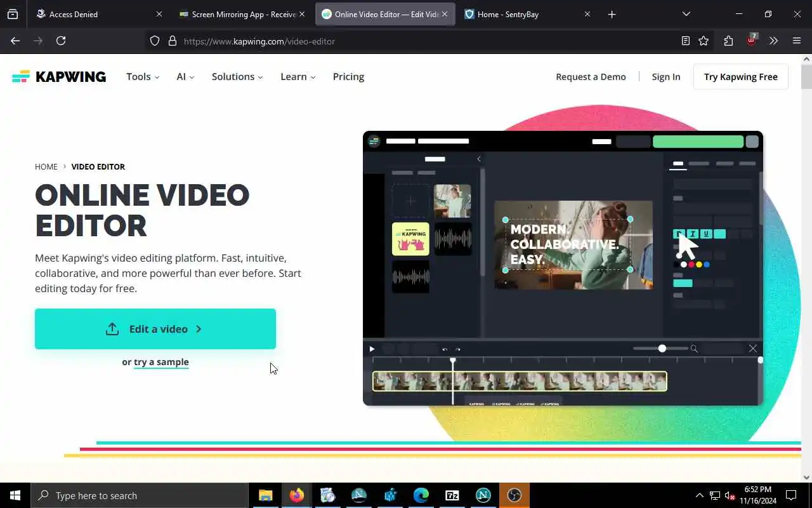Click Request a Demo

pos(591,77)
